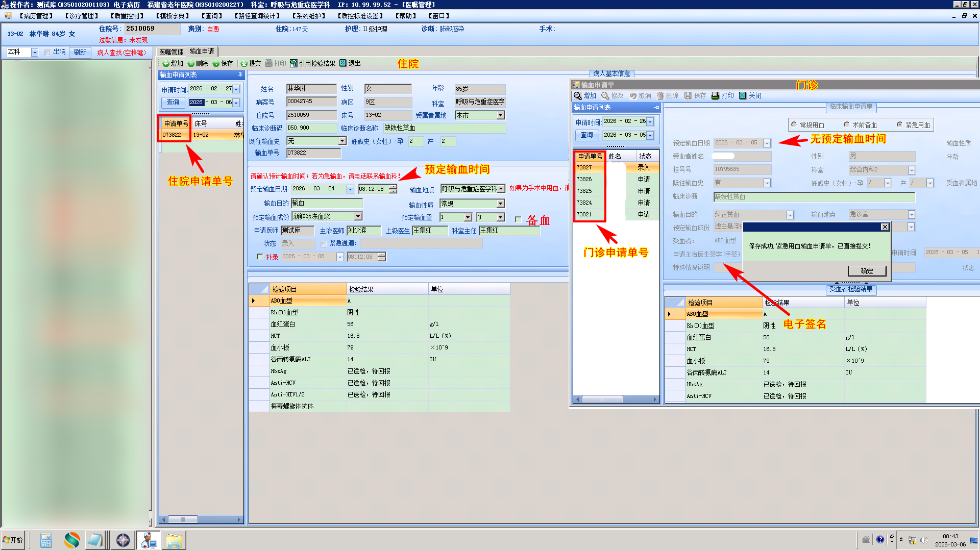Click the 删除 delete icon in the inpatient toolbar
Image resolution: width=980 pixels, height=551 pixels.
click(191, 63)
